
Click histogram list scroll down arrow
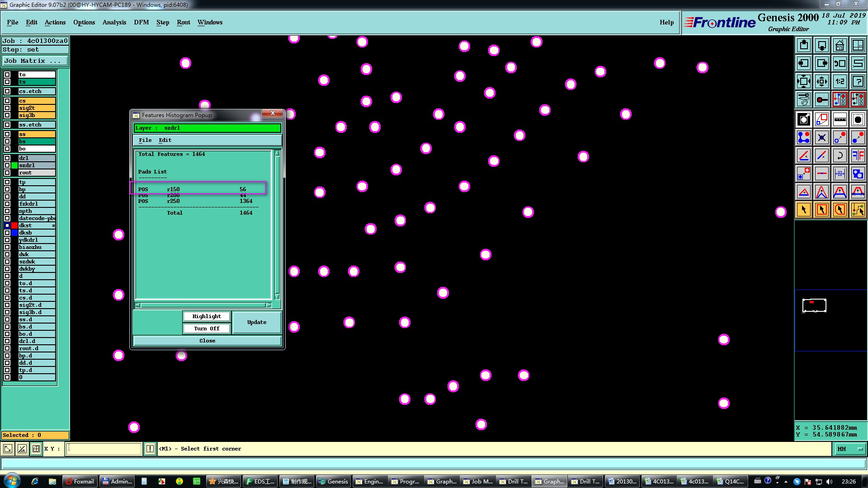pos(277,296)
